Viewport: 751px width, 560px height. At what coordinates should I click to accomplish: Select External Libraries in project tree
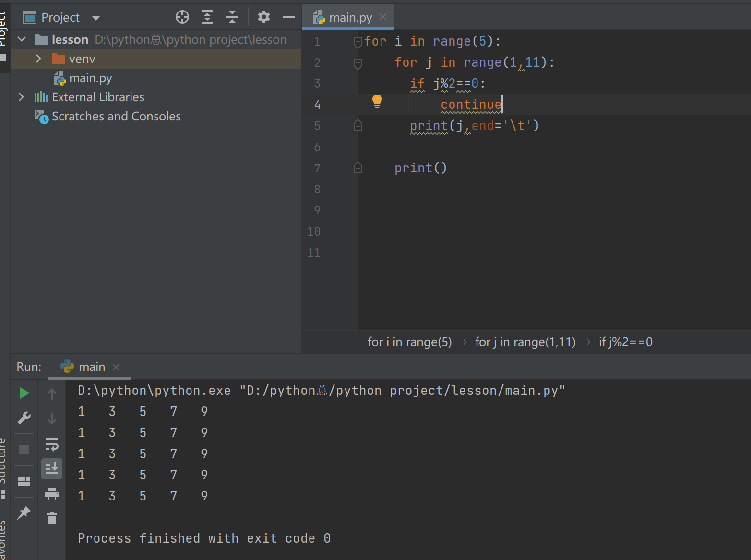point(89,97)
